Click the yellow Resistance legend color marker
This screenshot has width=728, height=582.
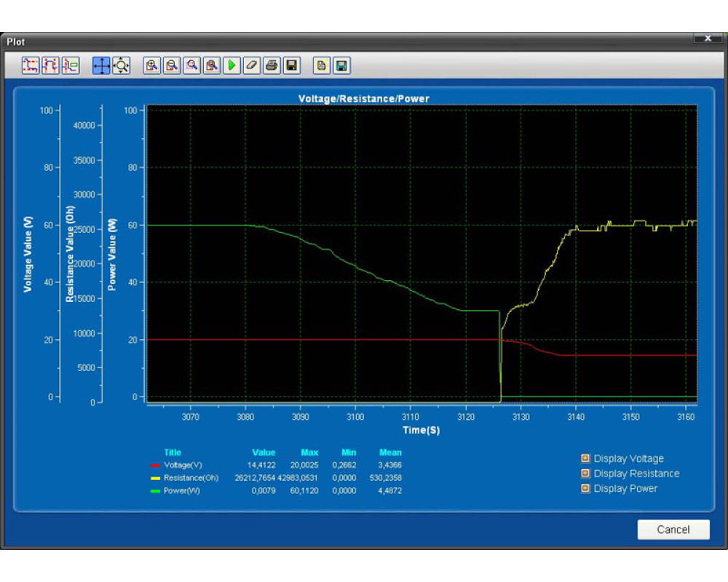[155, 478]
